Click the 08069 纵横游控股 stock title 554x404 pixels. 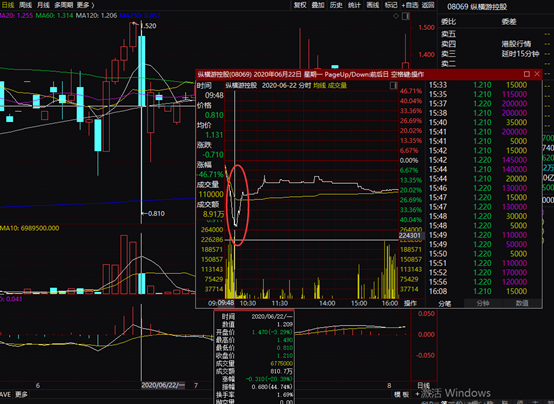click(477, 7)
